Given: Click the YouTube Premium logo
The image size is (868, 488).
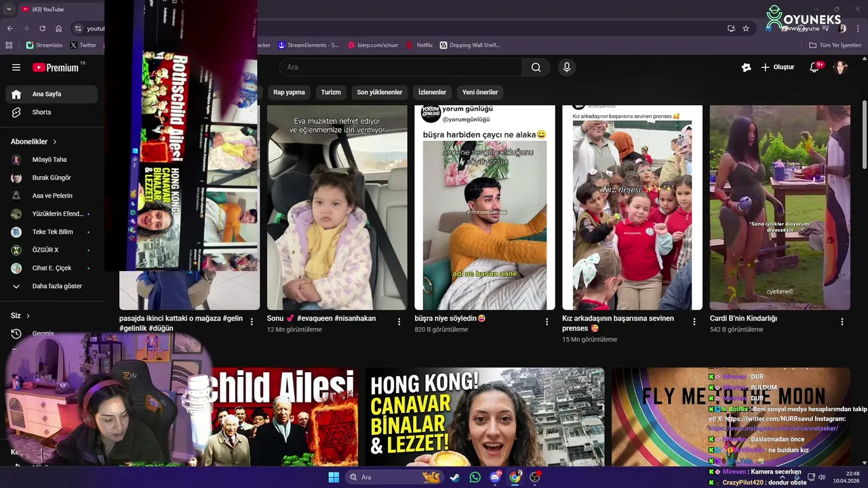Looking at the screenshot, I should coord(56,67).
